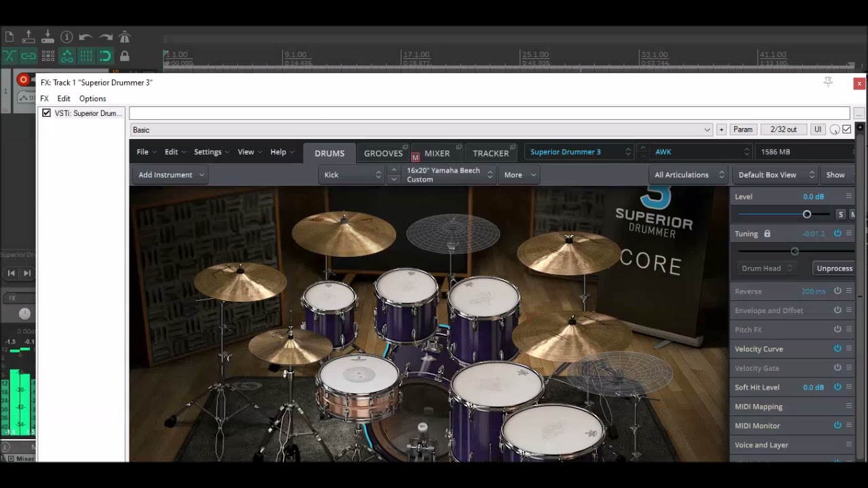Toggle the Grid lines icon
Screen dimensions: 868x488
(x=85, y=56)
